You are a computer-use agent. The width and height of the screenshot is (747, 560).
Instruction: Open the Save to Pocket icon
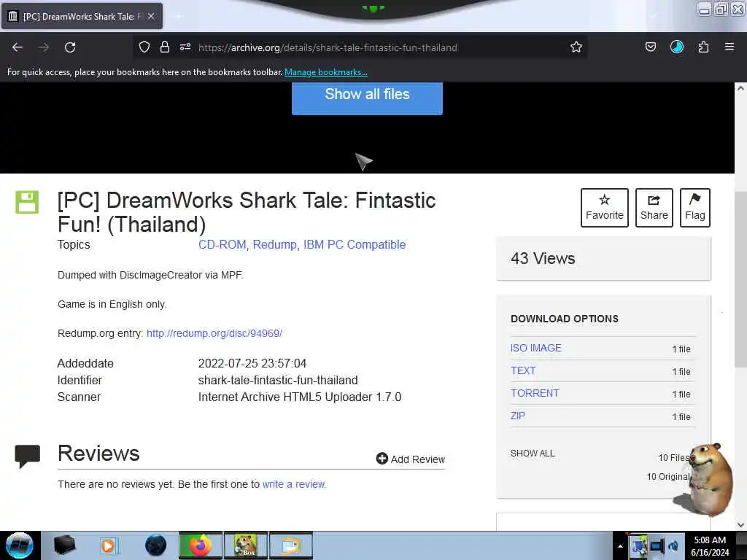(650, 47)
